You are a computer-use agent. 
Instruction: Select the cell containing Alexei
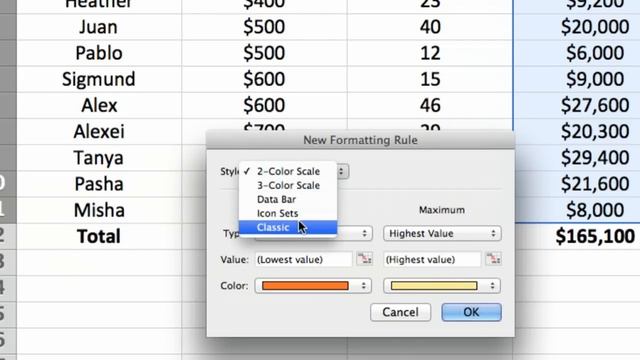99,131
